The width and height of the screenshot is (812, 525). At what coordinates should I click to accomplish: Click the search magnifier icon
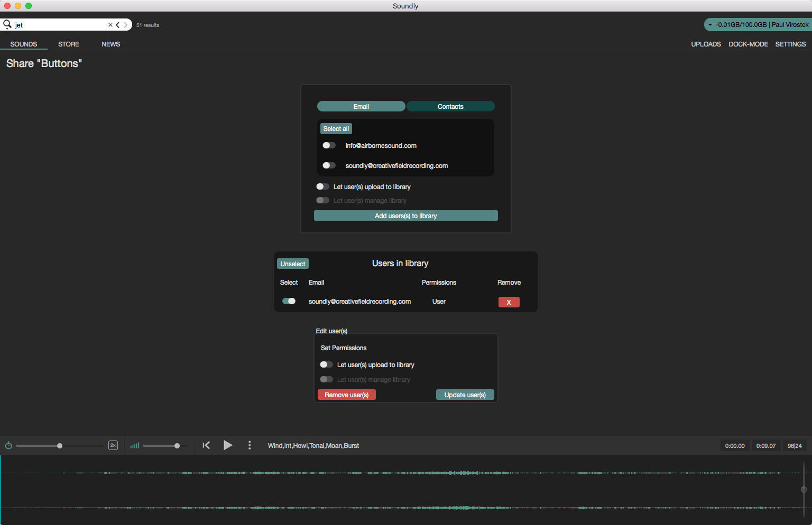7,24
